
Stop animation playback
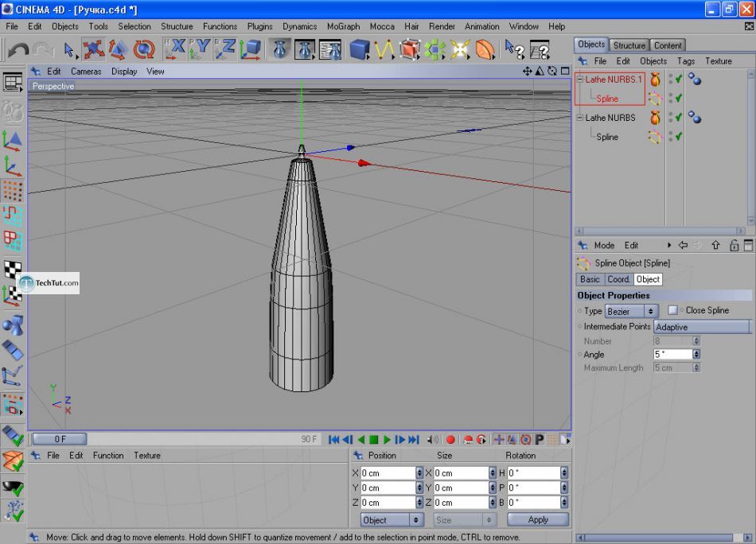point(374,440)
